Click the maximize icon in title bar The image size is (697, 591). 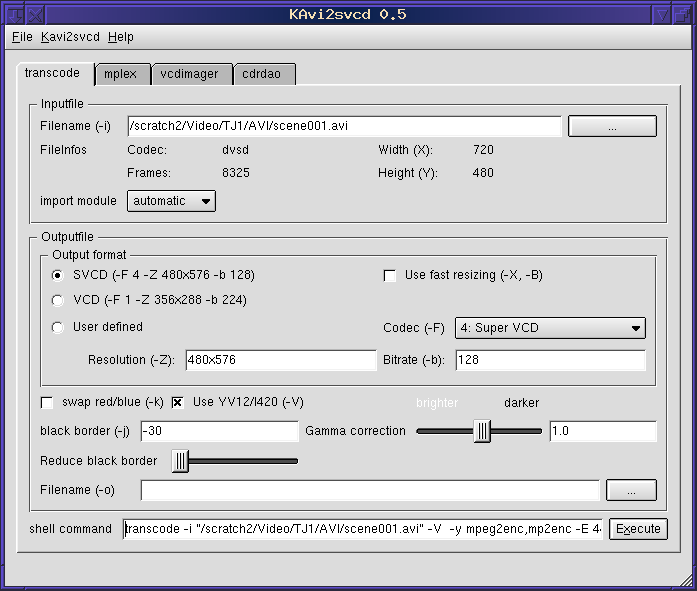pos(682,16)
